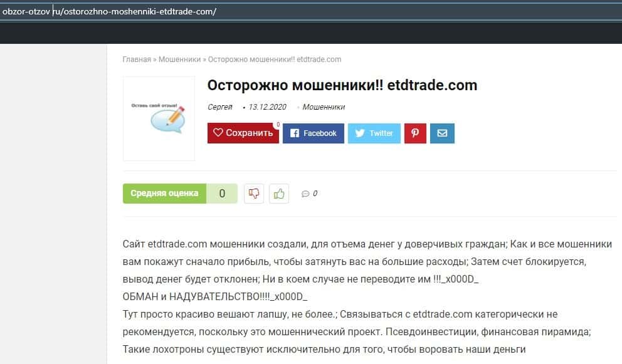Click the article title Осторожно мошенники!! etdtrade.com

[x=342, y=85]
